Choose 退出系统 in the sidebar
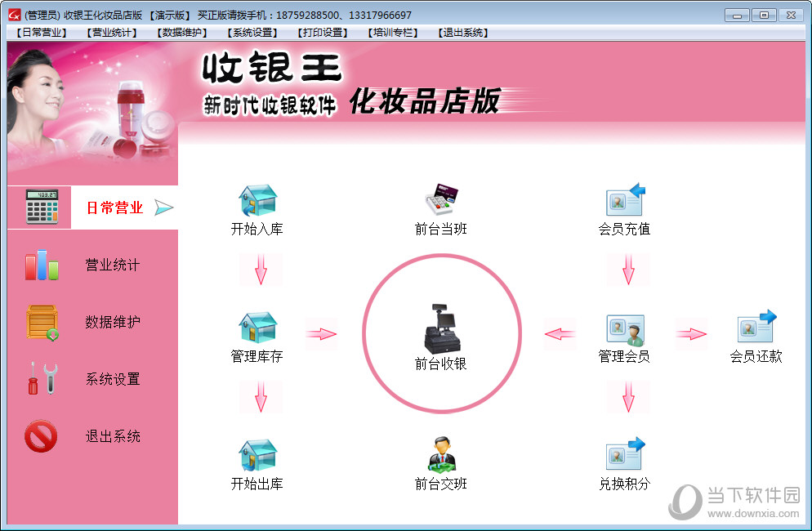Viewport: 812px width, 531px height. (x=113, y=436)
